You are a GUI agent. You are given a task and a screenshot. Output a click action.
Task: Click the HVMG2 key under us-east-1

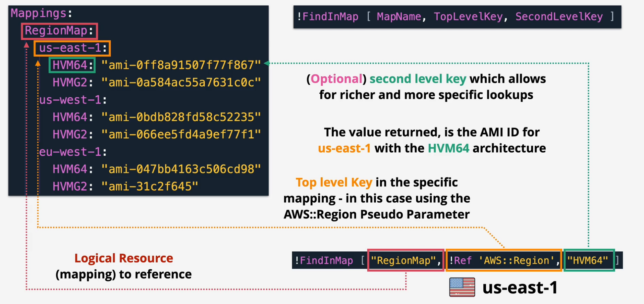pyautogui.click(x=73, y=82)
